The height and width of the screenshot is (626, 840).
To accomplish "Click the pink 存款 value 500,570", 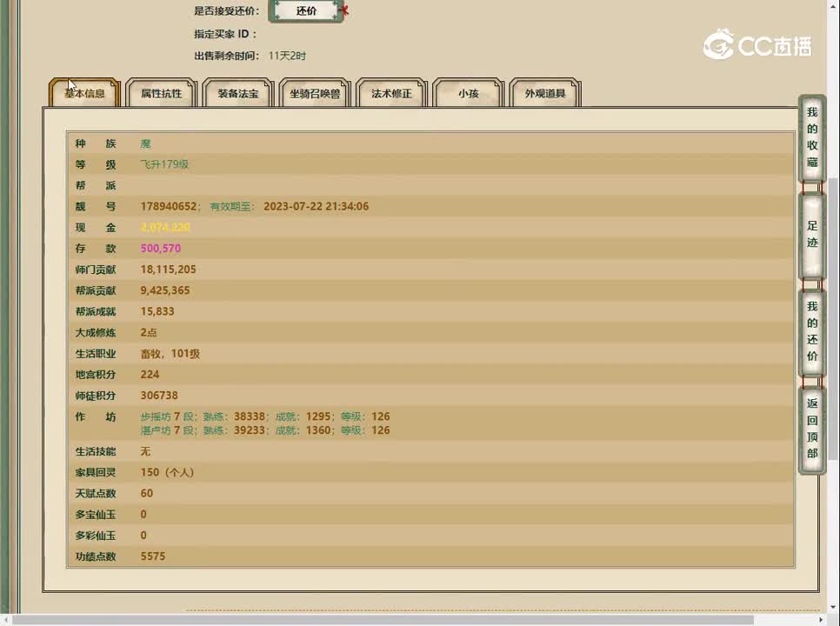I will [x=161, y=249].
